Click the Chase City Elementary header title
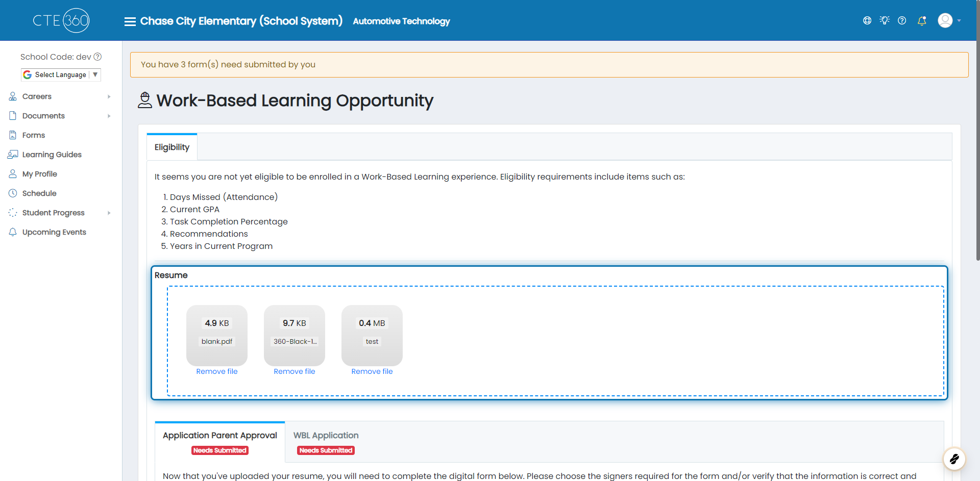Screen dimensions: 980x481 [241, 21]
